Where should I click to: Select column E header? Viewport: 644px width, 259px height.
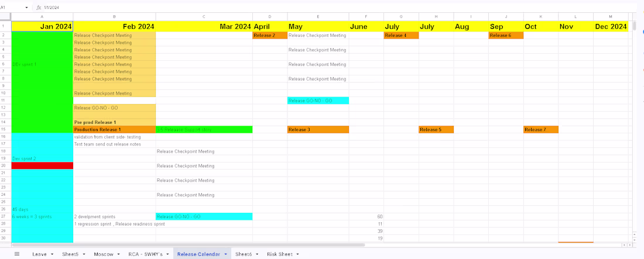pos(318,16)
